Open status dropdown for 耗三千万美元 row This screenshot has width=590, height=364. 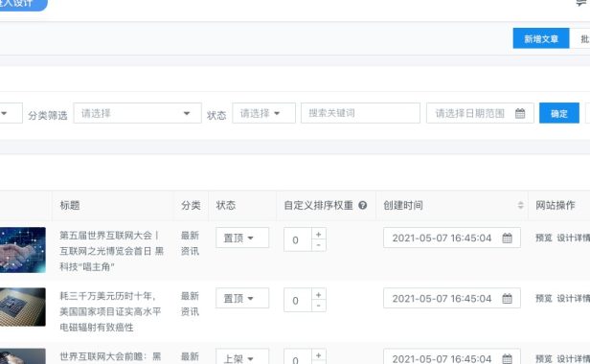click(x=242, y=298)
